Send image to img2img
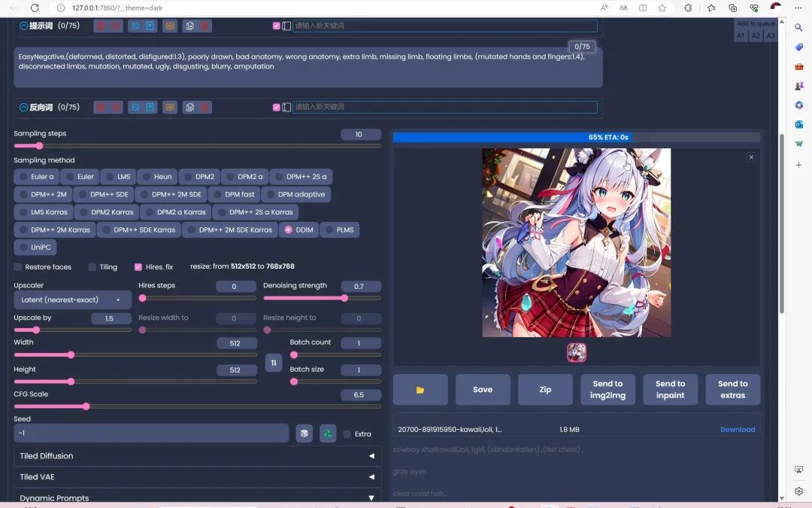The width and height of the screenshot is (812, 508). 608,390
